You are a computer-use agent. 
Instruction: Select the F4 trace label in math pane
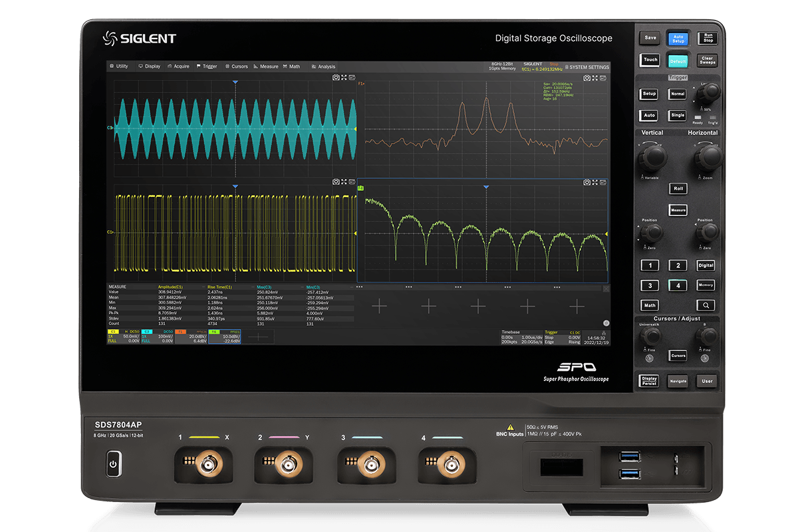point(361,188)
